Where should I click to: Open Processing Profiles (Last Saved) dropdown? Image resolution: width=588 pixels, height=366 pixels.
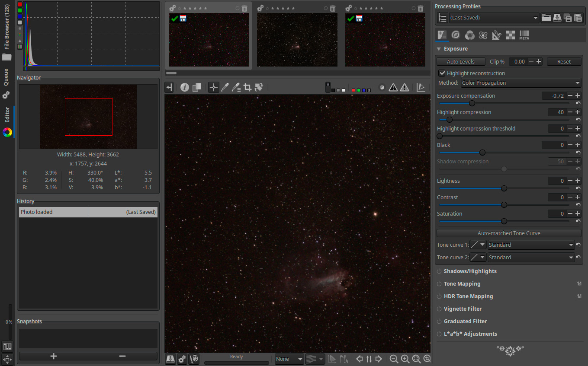point(494,18)
